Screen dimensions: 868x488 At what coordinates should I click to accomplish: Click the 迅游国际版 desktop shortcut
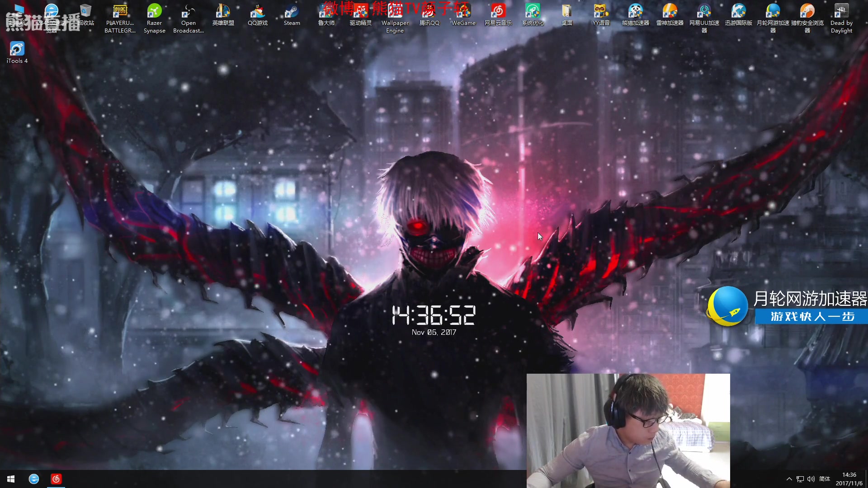point(739,15)
